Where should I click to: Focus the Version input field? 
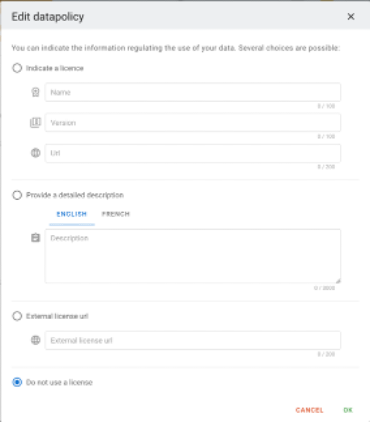[193, 123]
